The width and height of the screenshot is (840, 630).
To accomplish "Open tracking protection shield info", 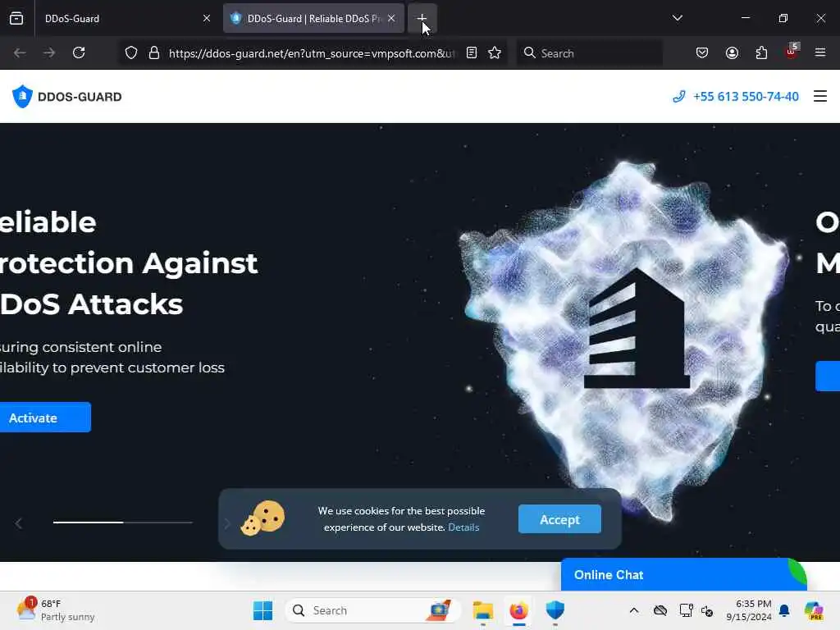I will point(131,53).
